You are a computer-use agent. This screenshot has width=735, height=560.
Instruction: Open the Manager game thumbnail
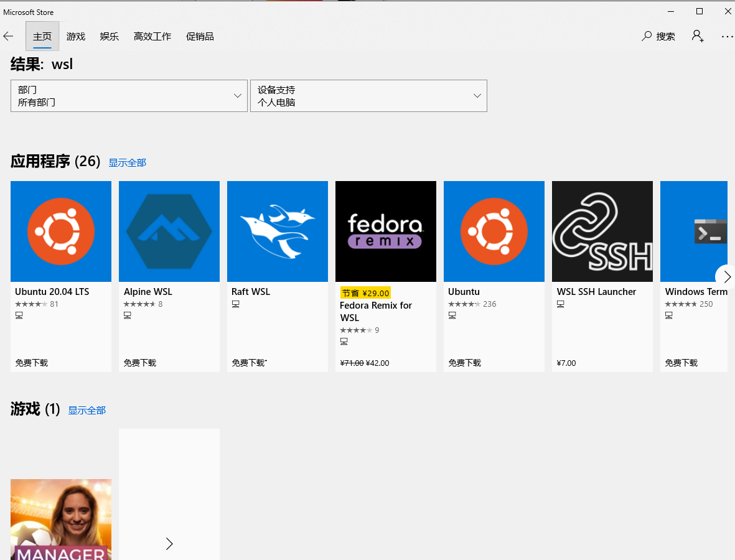(x=61, y=519)
